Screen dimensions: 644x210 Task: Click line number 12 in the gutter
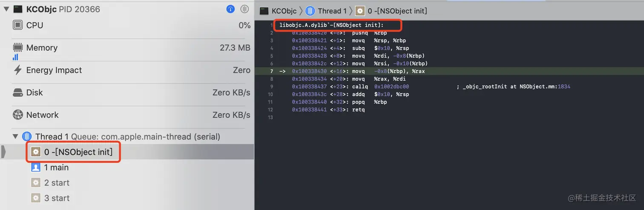point(270,110)
